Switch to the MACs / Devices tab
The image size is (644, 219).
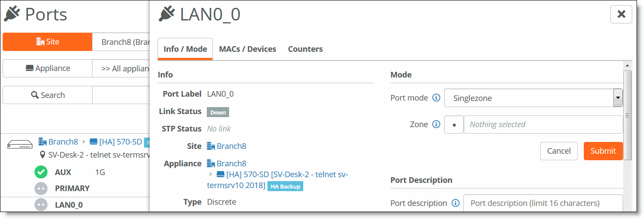point(247,49)
